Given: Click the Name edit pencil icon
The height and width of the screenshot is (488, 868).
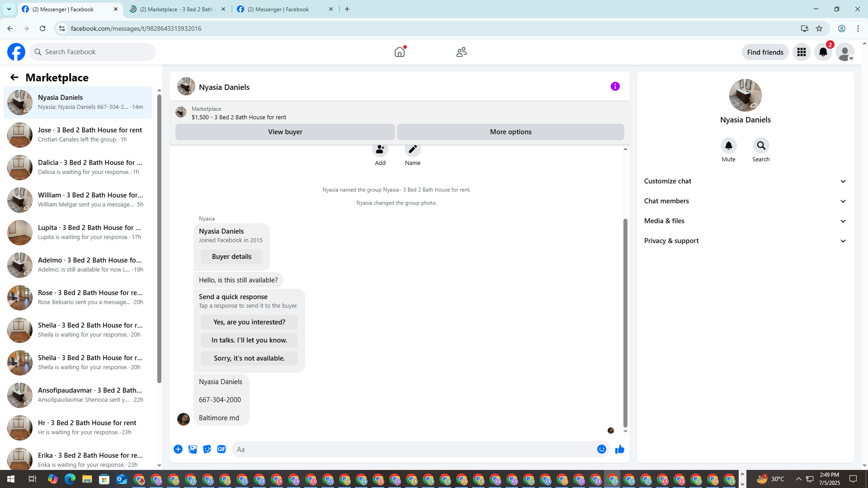Looking at the screenshot, I should point(412,150).
